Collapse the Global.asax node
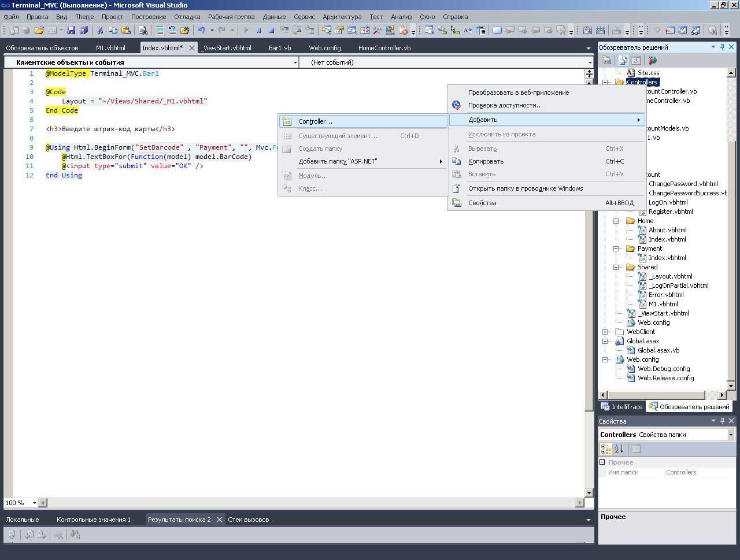Image resolution: width=740 pixels, height=560 pixels. pos(605,341)
